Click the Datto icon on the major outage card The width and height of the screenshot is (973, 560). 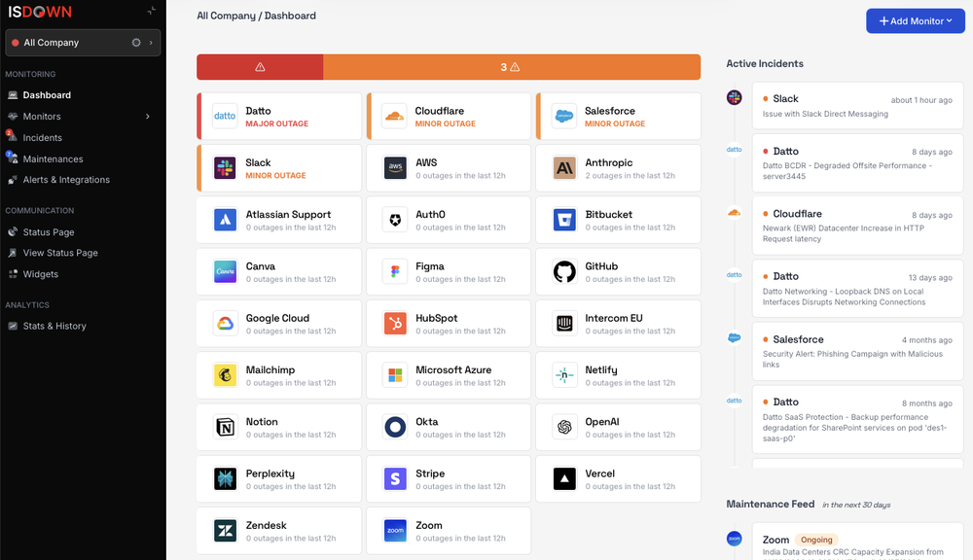pyautogui.click(x=224, y=116)
